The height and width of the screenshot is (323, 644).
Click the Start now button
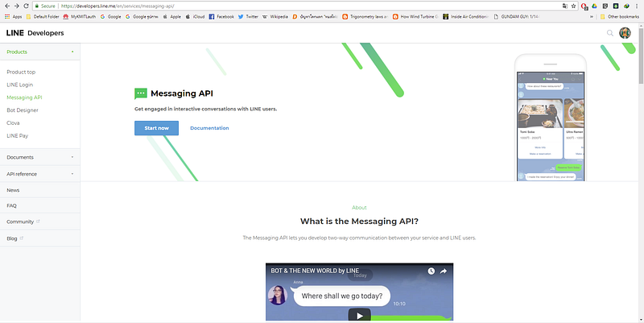(156, 128)
